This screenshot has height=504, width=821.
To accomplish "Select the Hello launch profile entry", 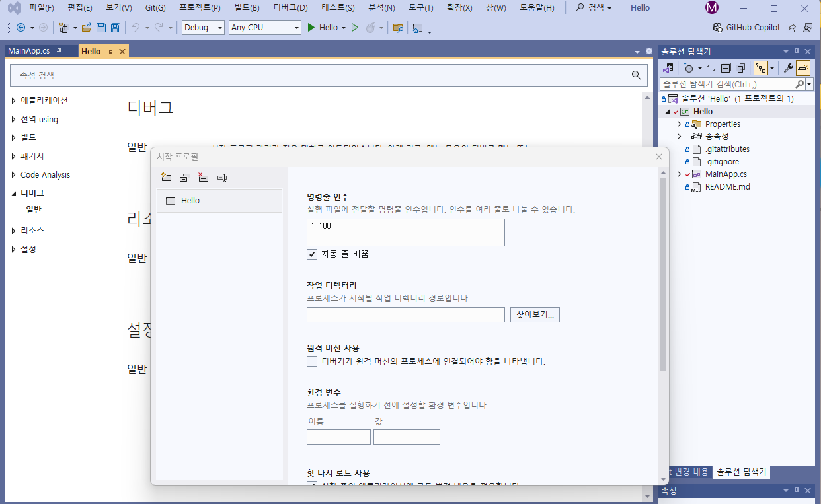I will click(x=219, y=201).
